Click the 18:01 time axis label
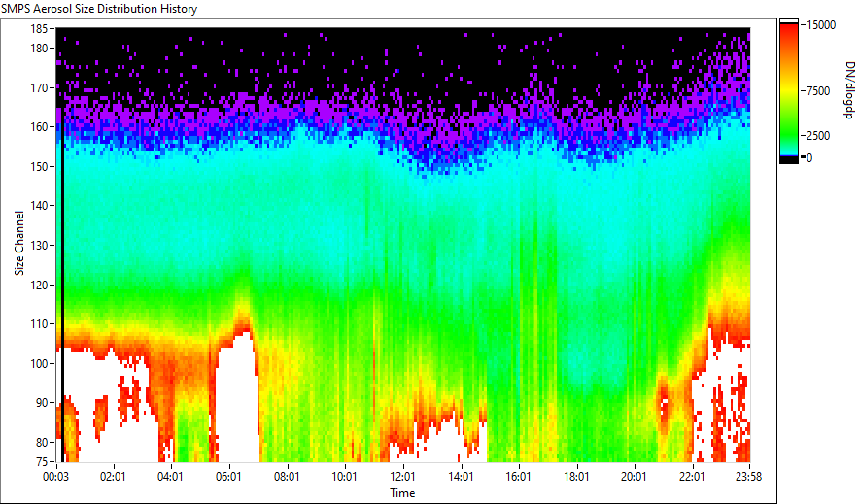The image size is (859, 504). coord(576,477)
